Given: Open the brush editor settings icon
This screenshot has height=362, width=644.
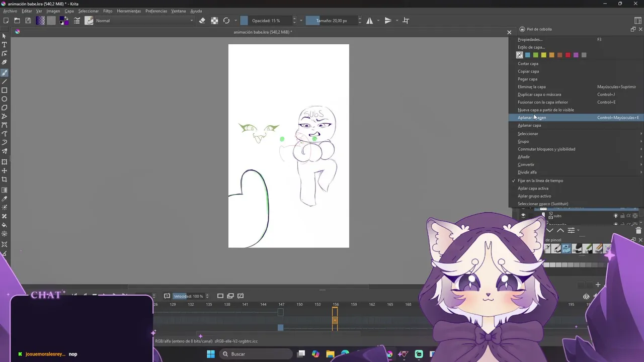Looking at the screenshot, I should point(77,21).
